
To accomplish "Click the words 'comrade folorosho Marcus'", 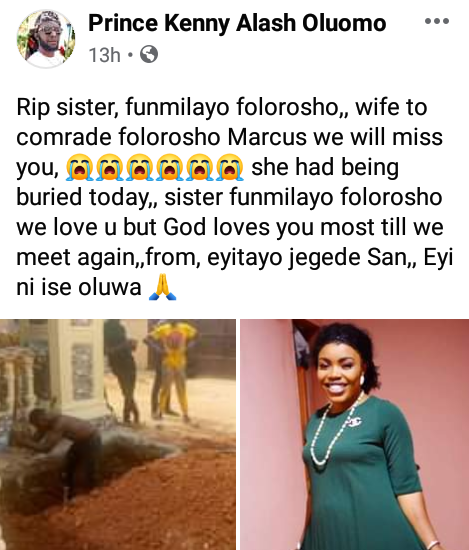I will coord(162,137).
